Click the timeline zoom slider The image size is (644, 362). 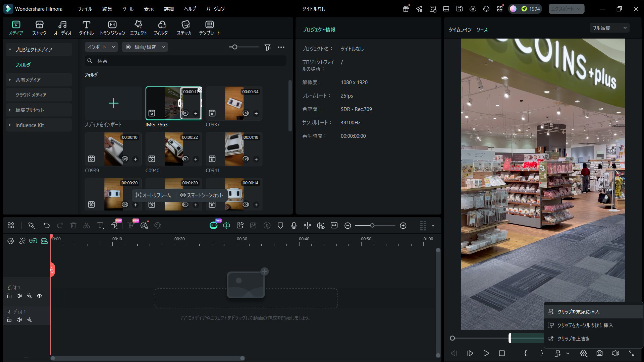click(372, 226)
